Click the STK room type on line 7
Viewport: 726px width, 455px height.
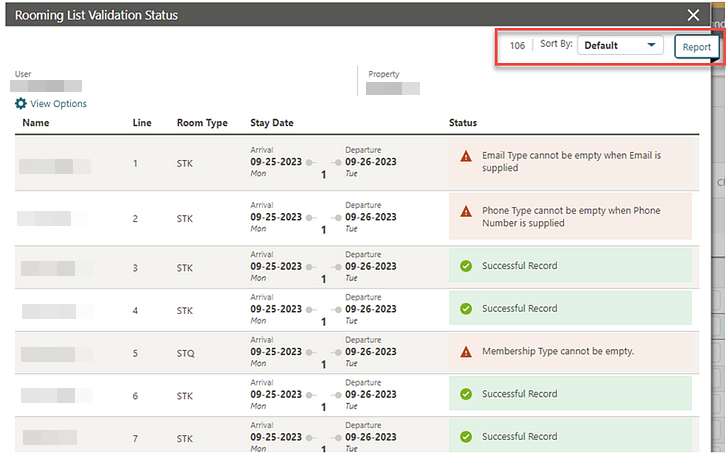click(184, 439)
